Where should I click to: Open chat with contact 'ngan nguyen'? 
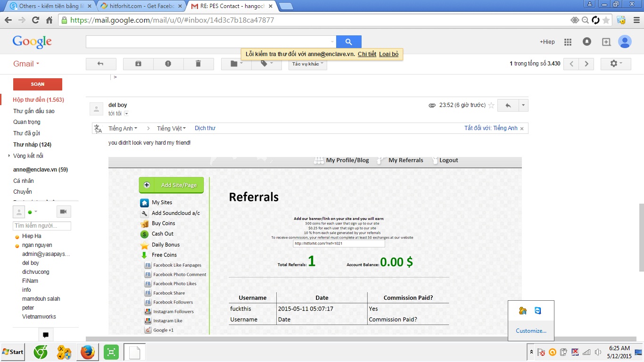coord(37,245)
